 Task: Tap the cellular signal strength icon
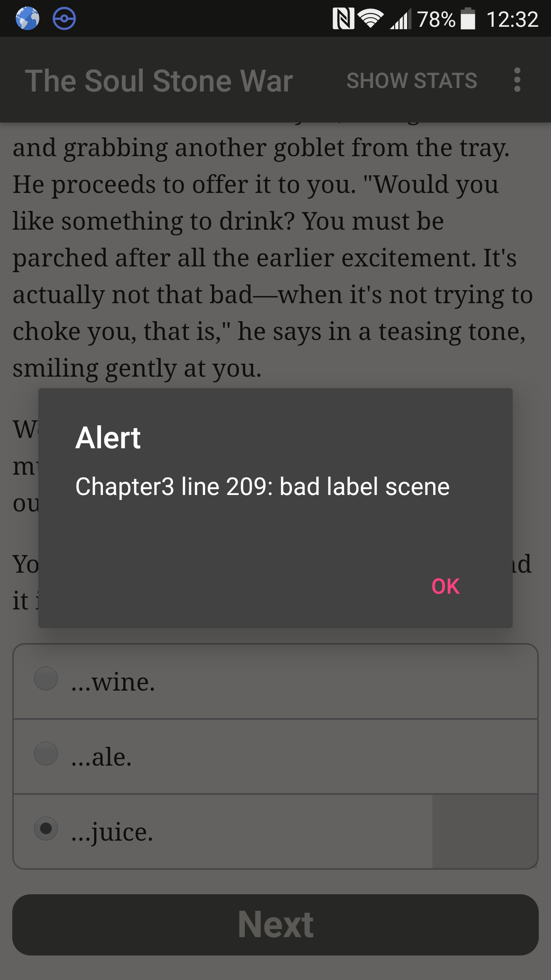pyautogui.click(x=401, y=18)
